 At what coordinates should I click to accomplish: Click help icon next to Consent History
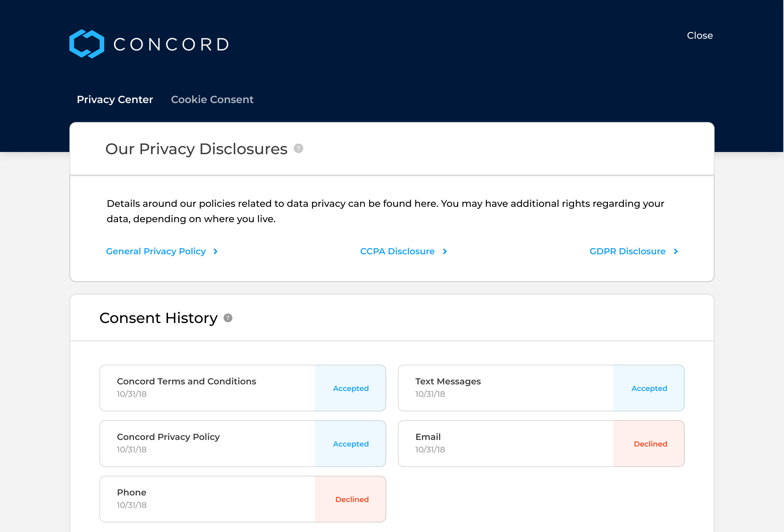[x=228, y=318]
